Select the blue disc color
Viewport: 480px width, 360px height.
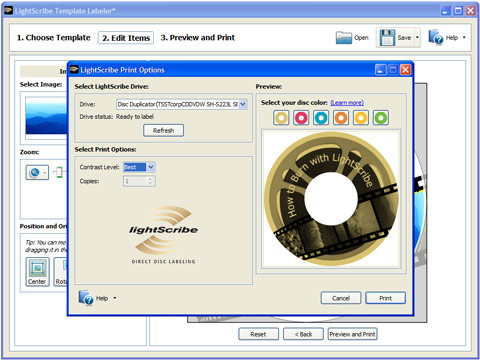tap(321, 118)
